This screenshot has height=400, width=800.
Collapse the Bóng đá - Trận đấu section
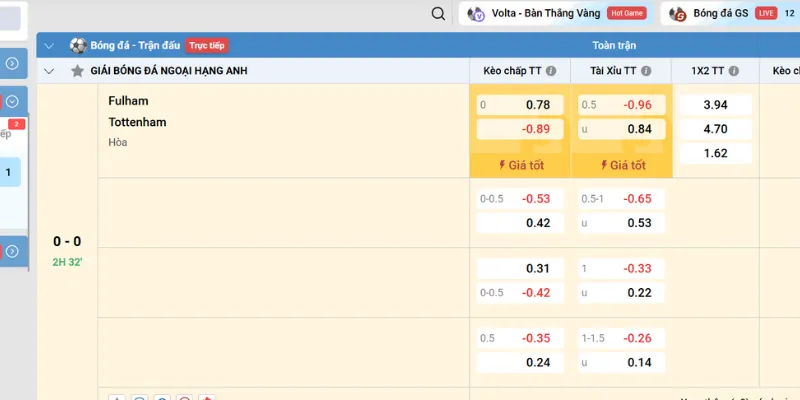[49, 46]
